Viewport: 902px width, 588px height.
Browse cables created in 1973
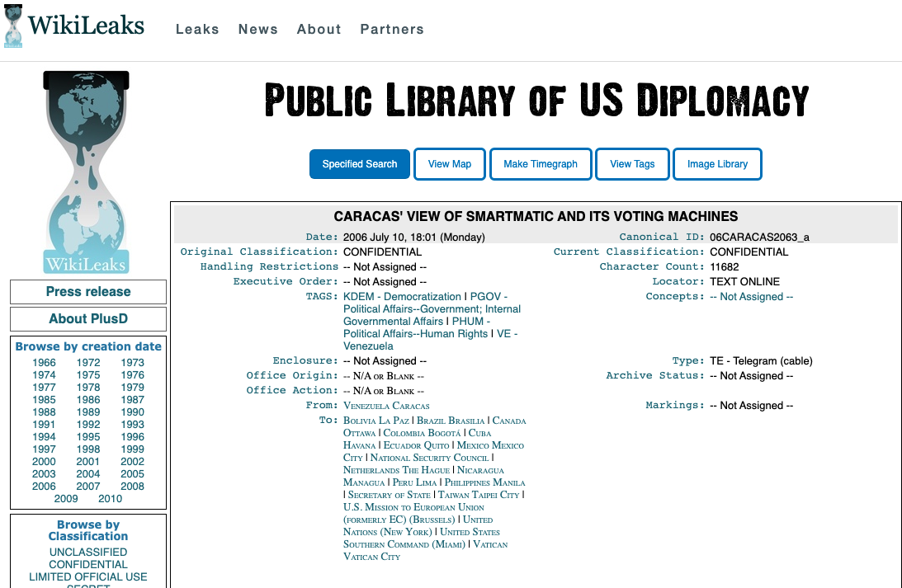pos(132,363)
